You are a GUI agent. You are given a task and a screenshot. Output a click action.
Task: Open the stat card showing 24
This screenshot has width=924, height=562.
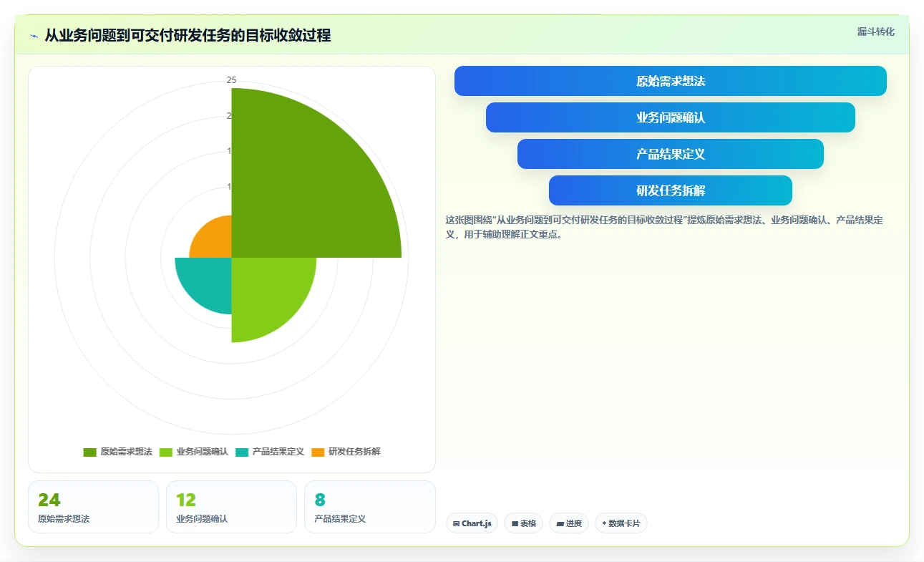pos(93,507)
